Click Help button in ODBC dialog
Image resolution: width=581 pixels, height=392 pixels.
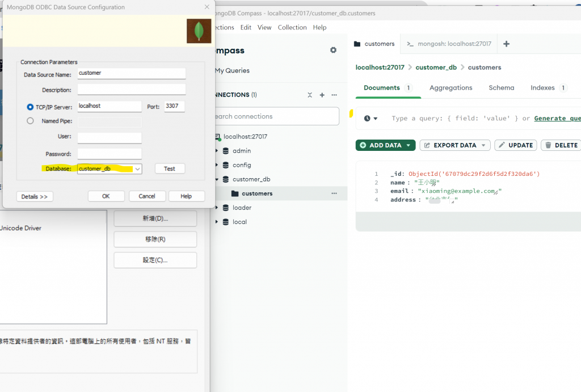coord(186,196)
